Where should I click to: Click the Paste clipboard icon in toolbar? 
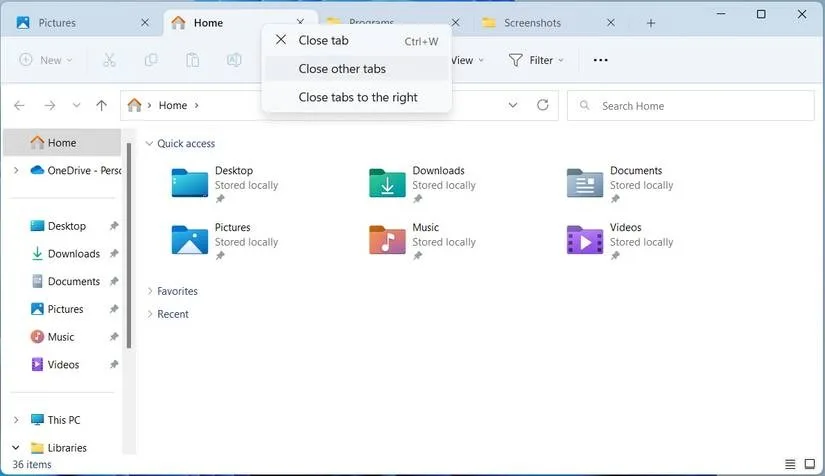coord(193,60)
